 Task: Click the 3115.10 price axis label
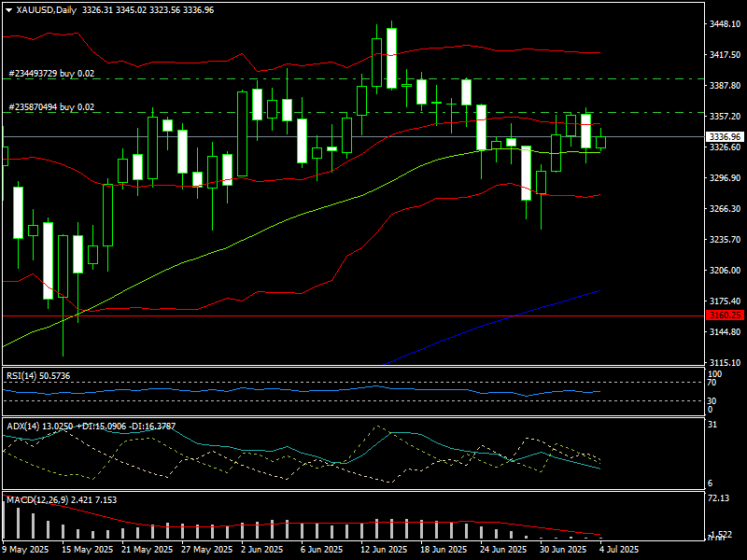click(725, 362)
